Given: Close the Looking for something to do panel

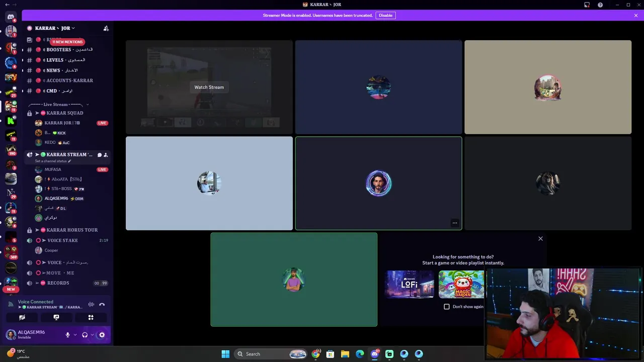Looking at the screenshot, I should [540, 239].
